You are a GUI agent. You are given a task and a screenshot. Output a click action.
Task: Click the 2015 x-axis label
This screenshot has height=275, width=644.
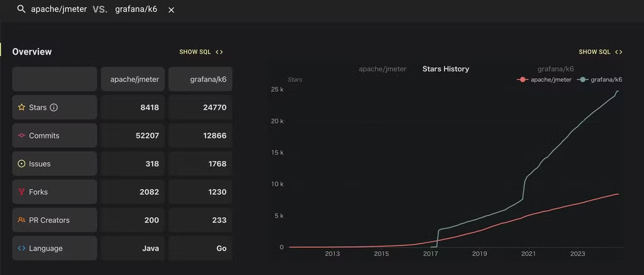click(381, 254)
